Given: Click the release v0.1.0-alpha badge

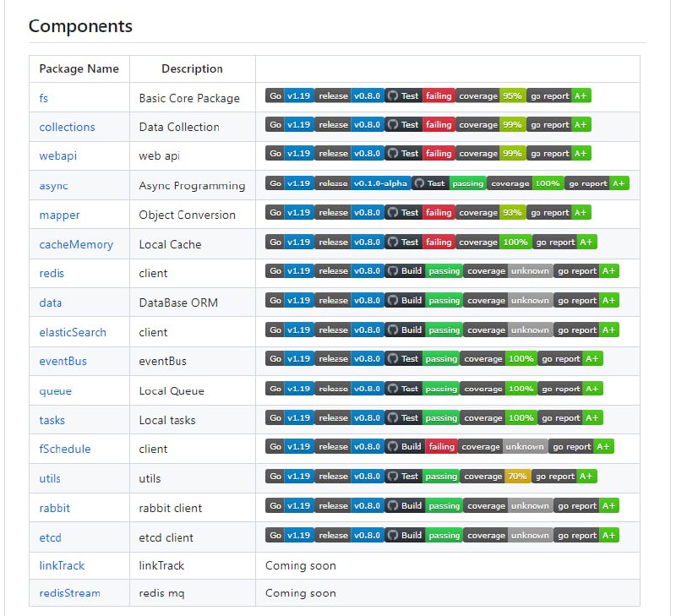Looking at the screenshot, I should point(363,183).
